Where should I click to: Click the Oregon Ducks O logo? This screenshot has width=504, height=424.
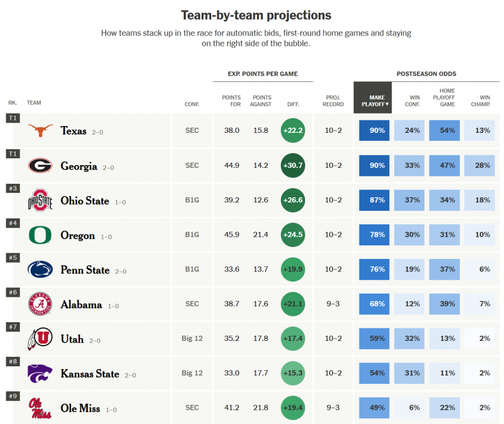click(40, 235)
